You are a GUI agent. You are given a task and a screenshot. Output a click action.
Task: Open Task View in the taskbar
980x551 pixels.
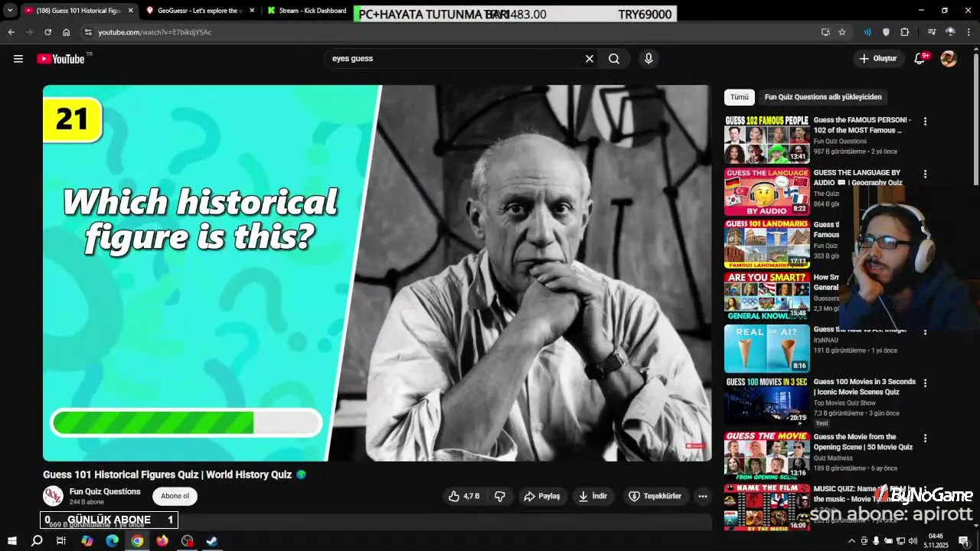pos(61,541)
